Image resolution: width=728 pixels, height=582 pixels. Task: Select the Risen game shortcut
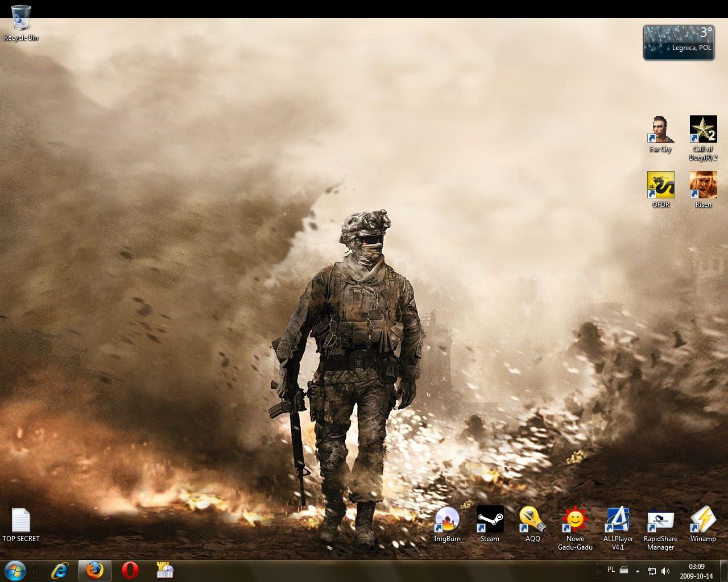704,190
